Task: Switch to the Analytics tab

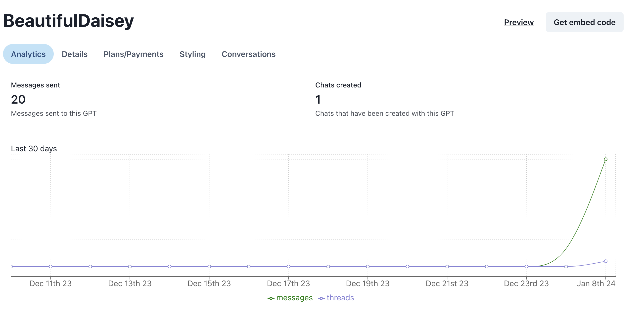Action: (28, 54)
